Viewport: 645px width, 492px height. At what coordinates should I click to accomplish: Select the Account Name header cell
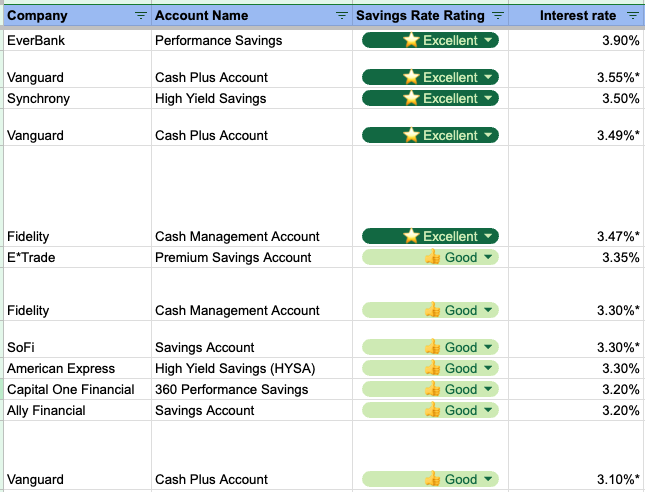(252, 16)
